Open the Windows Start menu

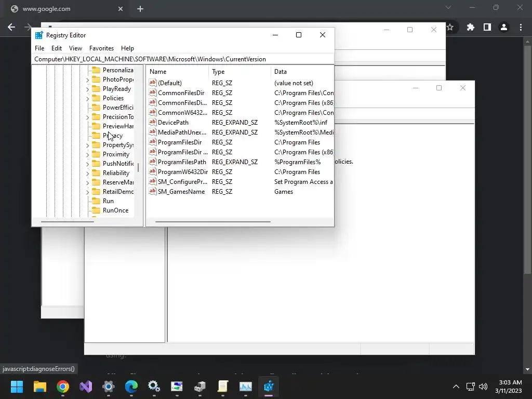[x=17, y=387]
